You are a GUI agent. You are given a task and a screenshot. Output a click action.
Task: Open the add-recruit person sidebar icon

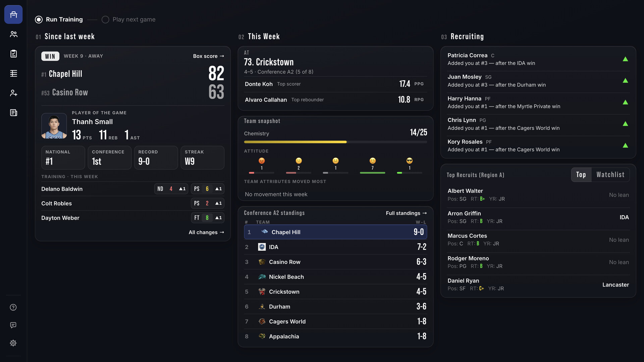[x=13, y=93]
